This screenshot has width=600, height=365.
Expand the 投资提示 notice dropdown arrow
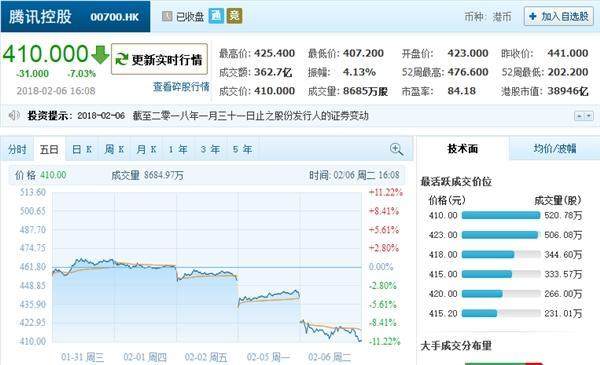[589, 116]
